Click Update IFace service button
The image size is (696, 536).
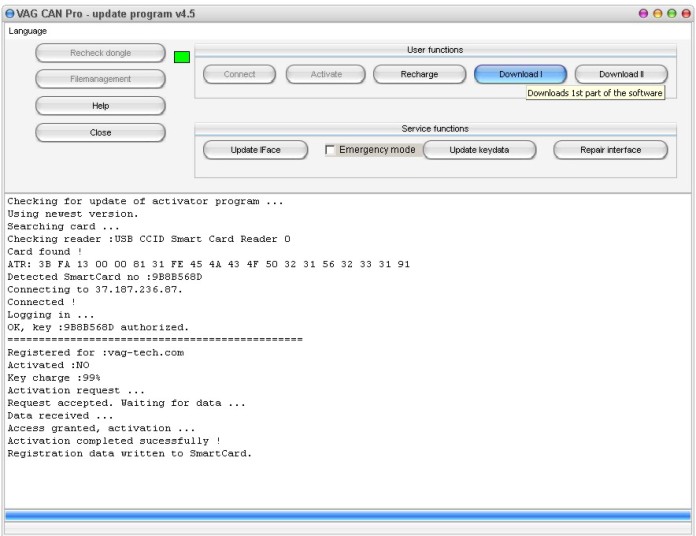point(255,150)
